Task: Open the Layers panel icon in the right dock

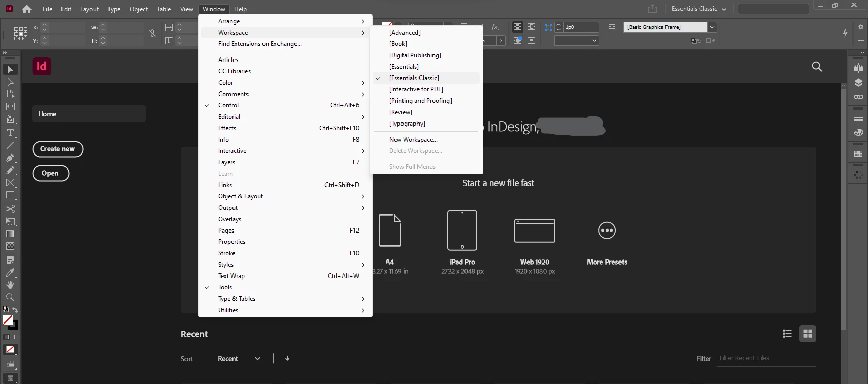Action: 858,83
